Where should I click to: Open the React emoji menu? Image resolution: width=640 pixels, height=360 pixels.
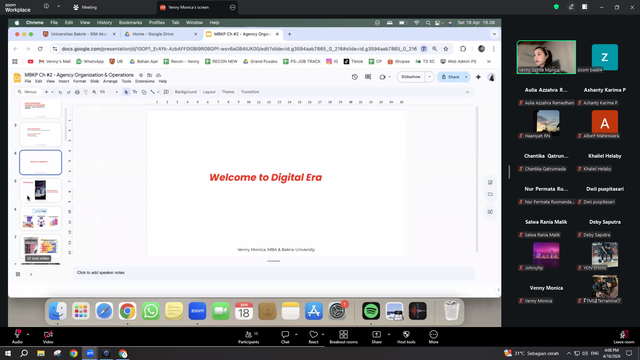click(x=313, y=337)
